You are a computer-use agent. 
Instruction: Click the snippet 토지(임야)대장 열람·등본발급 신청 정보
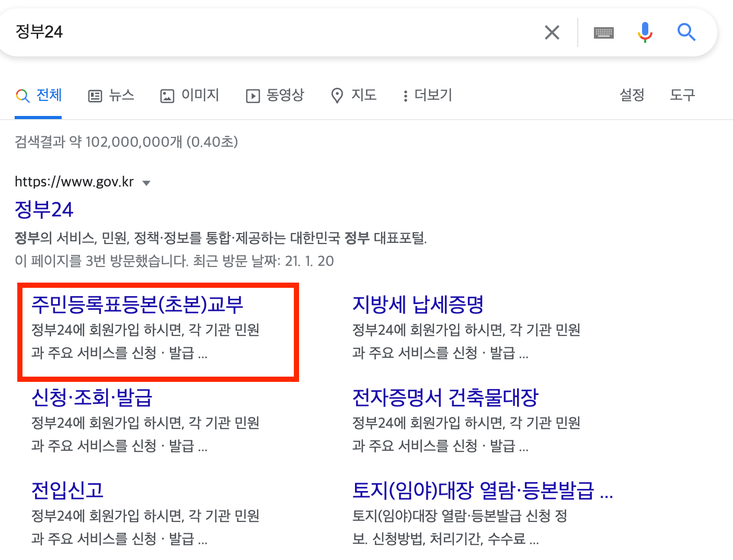click(460, 527)
